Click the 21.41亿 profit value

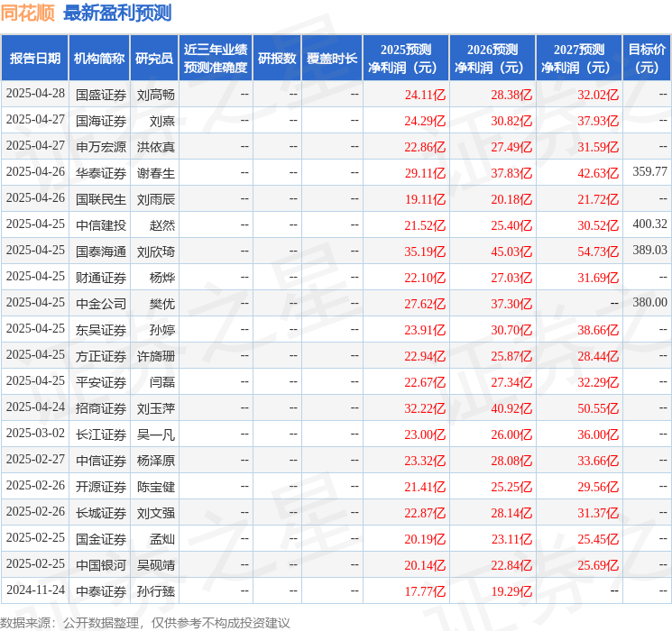425,487
